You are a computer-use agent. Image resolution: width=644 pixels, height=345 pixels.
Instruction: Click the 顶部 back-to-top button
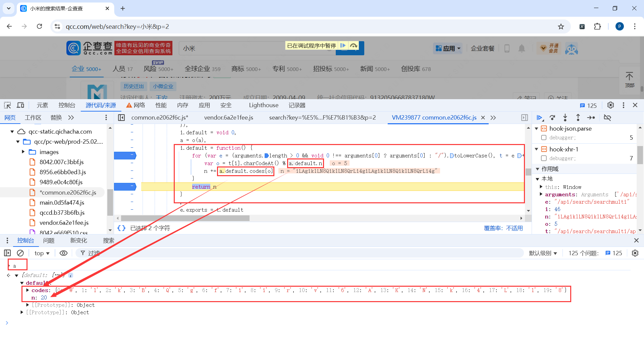click(629, 80)
